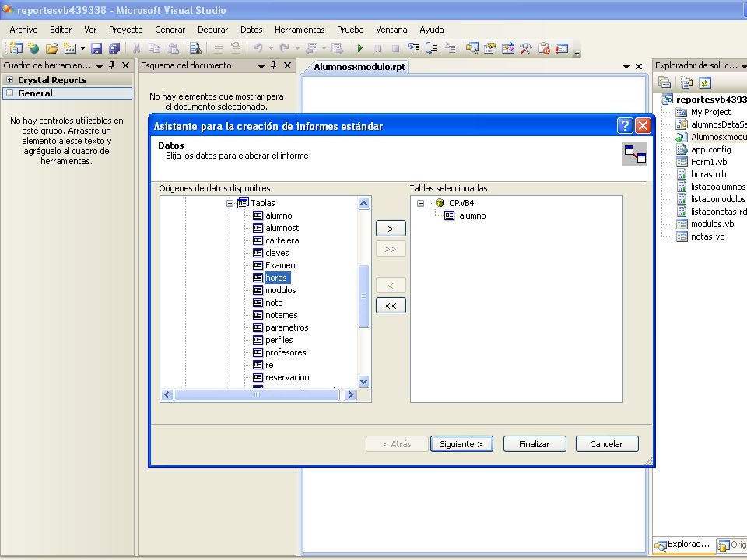Open the Depurar menu
The width and height of the screenshot is (747, 560).
213,30
